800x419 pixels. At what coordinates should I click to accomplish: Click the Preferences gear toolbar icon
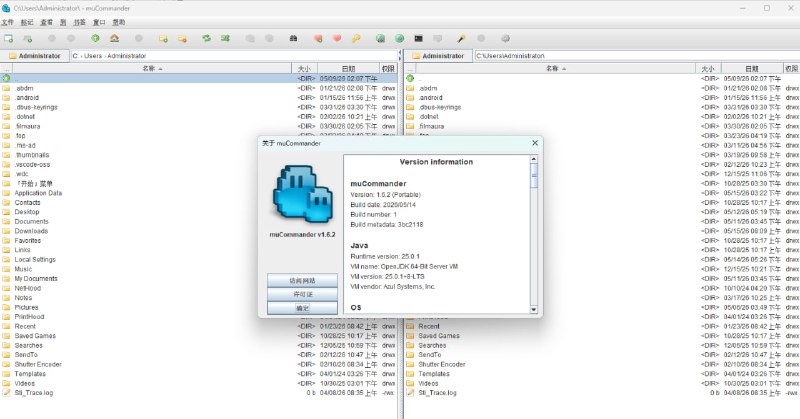[505, 38]
